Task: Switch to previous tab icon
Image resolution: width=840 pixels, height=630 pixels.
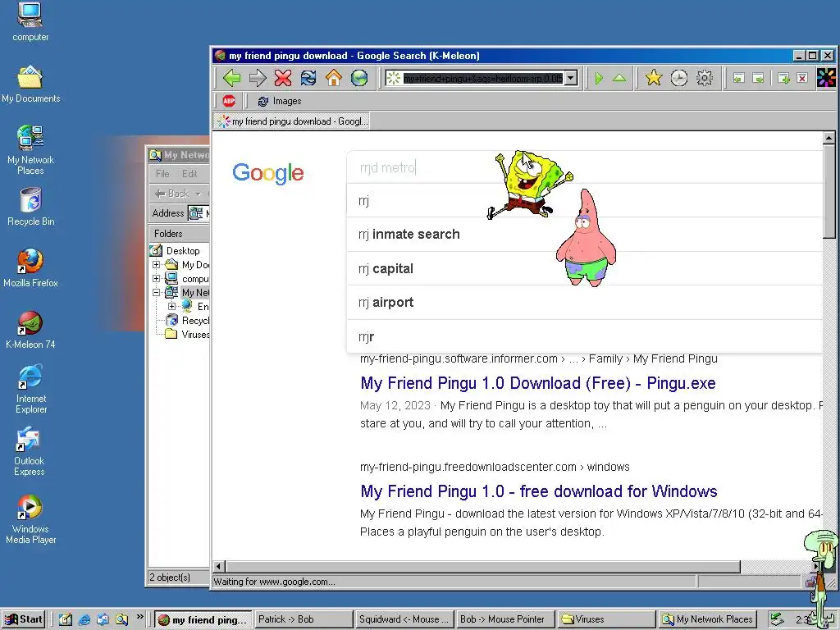Action: [739, 78]
